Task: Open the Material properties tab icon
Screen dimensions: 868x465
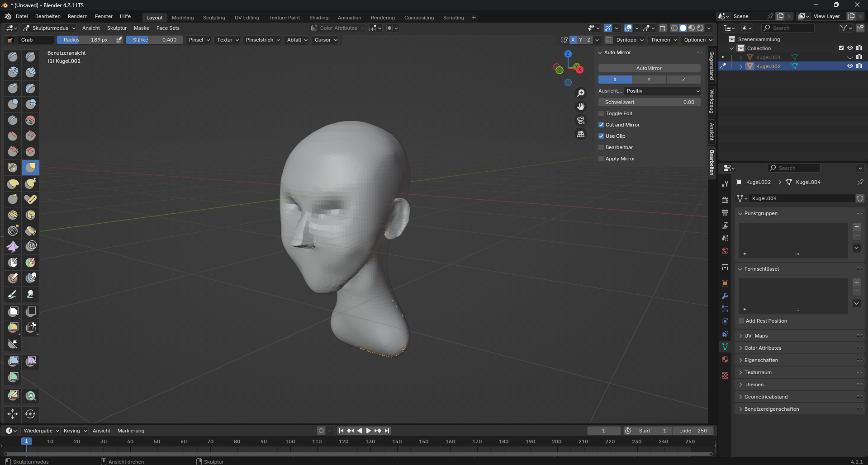Action: pyautogui.click(x=725, y=359)
